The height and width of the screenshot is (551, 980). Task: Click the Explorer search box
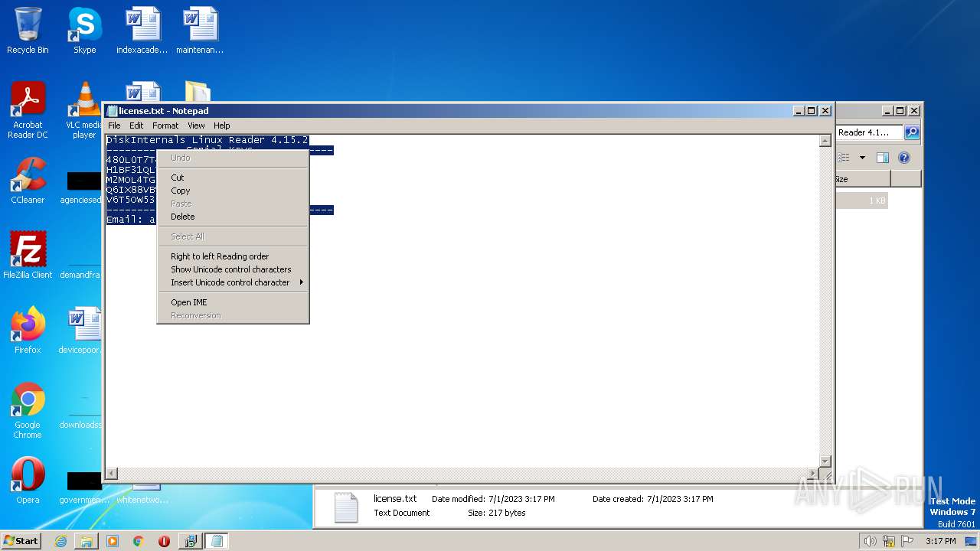(869, 132)
